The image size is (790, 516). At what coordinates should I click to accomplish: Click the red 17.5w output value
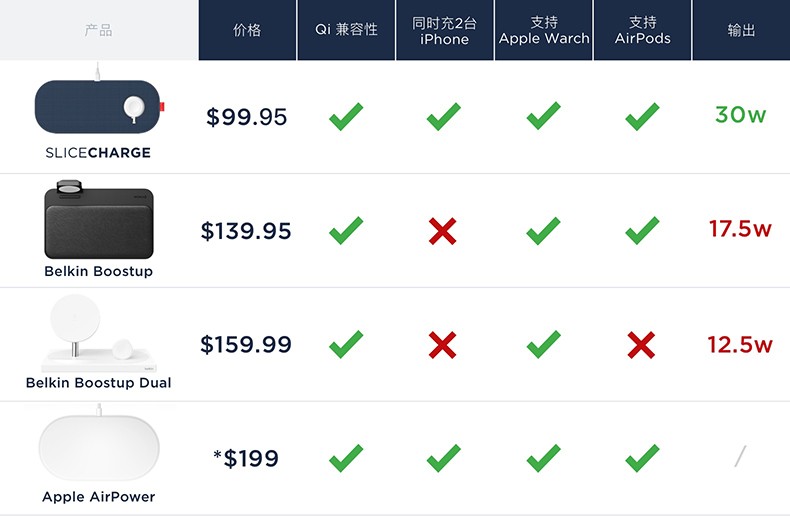740,229
